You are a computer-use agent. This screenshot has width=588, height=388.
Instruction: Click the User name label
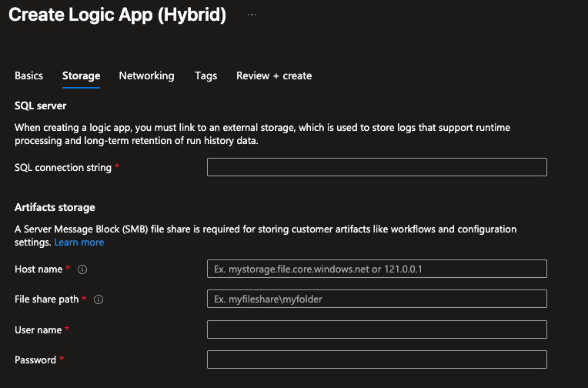click(38, 330)
